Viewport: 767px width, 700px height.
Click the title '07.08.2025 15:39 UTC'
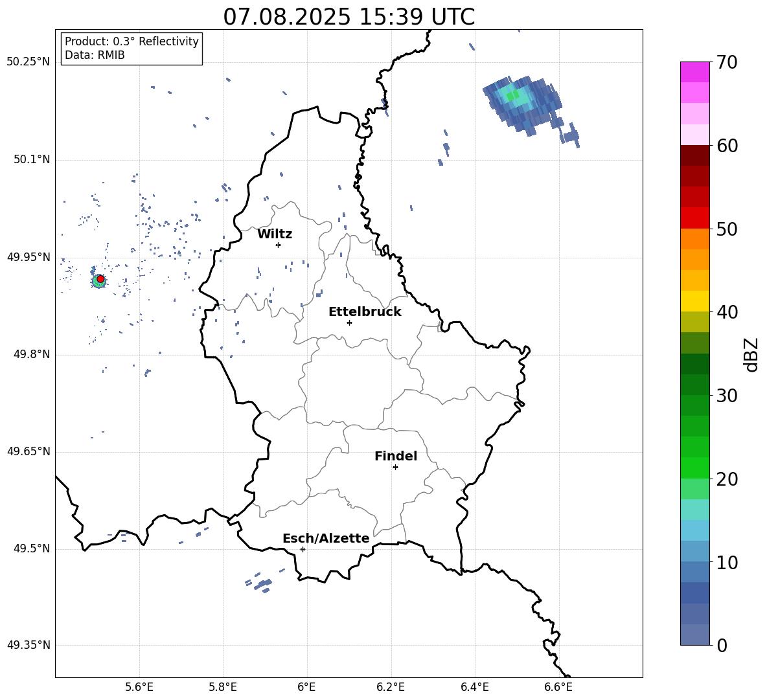[349, 17]
